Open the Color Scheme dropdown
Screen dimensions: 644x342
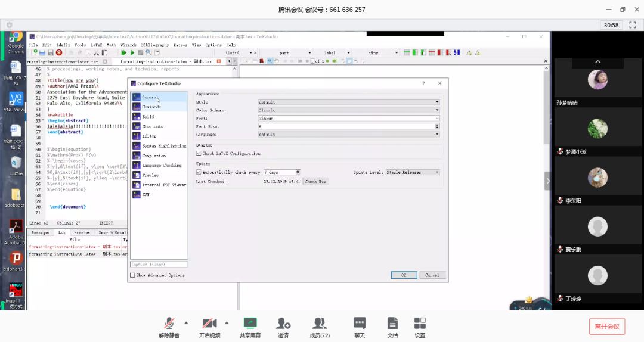[348, 110]
